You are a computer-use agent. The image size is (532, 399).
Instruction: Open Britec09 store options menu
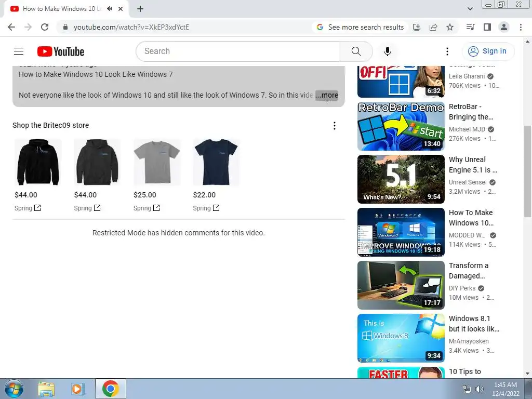335,126
